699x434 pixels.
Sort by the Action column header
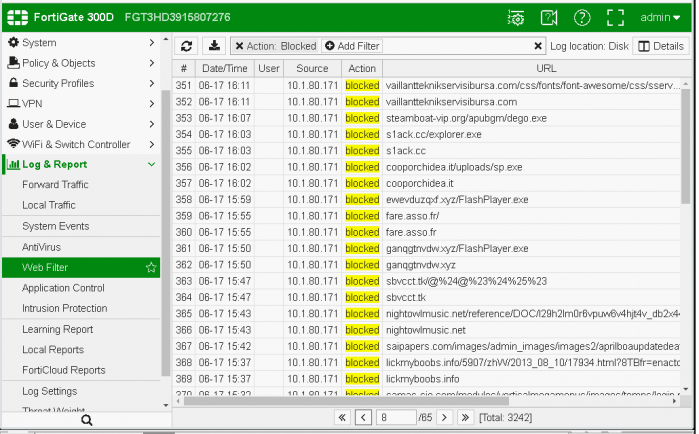click(362, 69)
